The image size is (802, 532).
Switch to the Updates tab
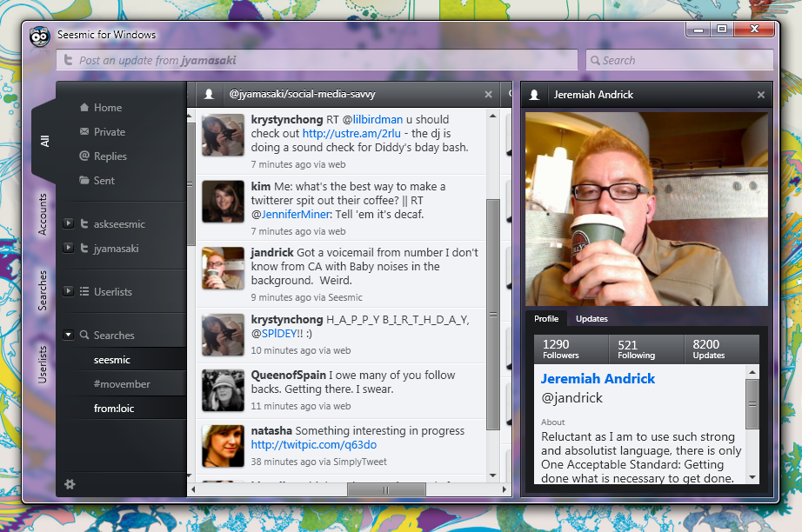click(x=591, y=318)
